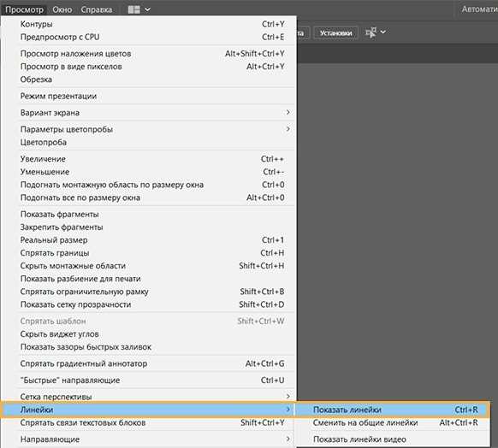Expand the align-to dropdown chevron
498x448 pixels.
pos(383,32)
